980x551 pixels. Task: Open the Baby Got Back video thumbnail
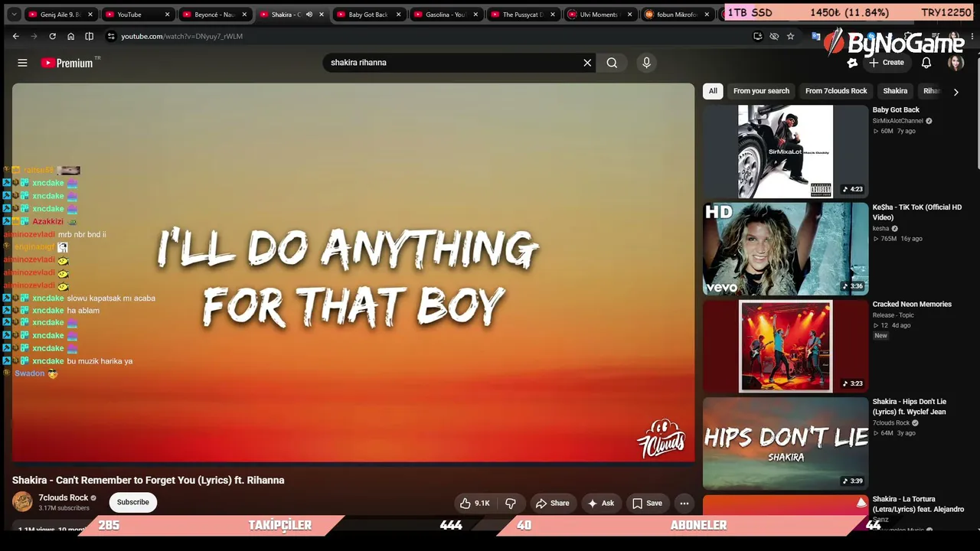[786, 152]
